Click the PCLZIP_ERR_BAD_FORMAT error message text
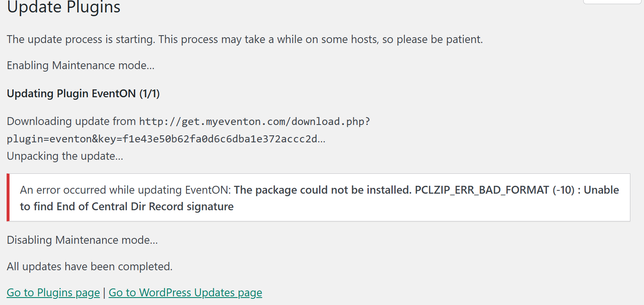Screen dimensions: 644x305 tap(494, 190)
